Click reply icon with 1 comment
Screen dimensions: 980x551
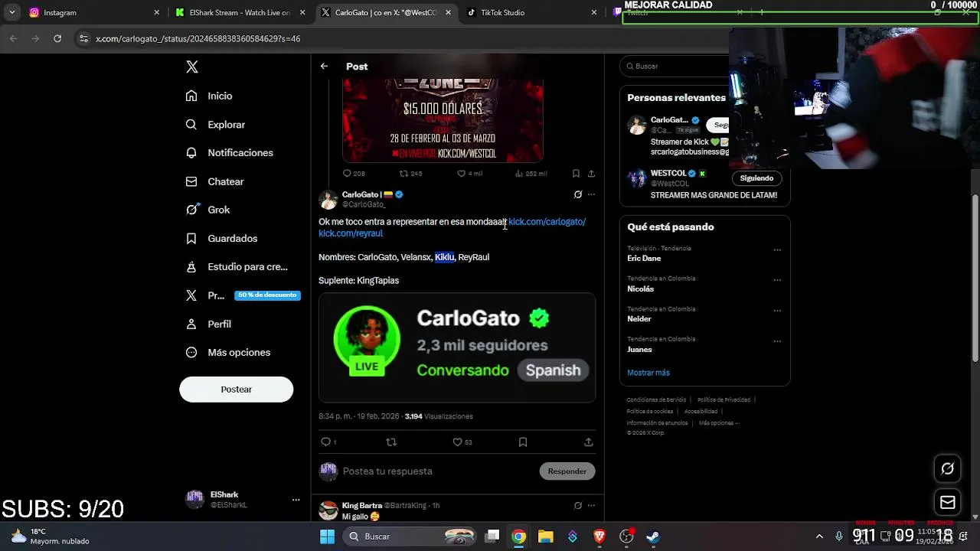329,442
